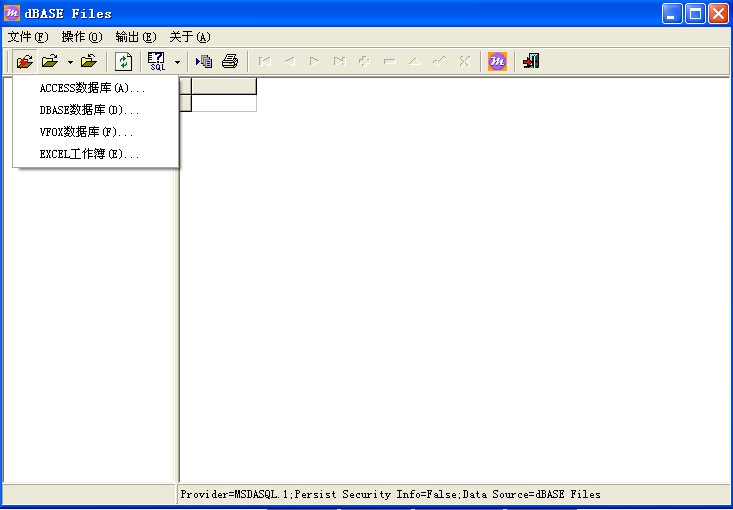Click the empty grid data cell
This screenshot has height=510, width=733.
pos(224,103)
